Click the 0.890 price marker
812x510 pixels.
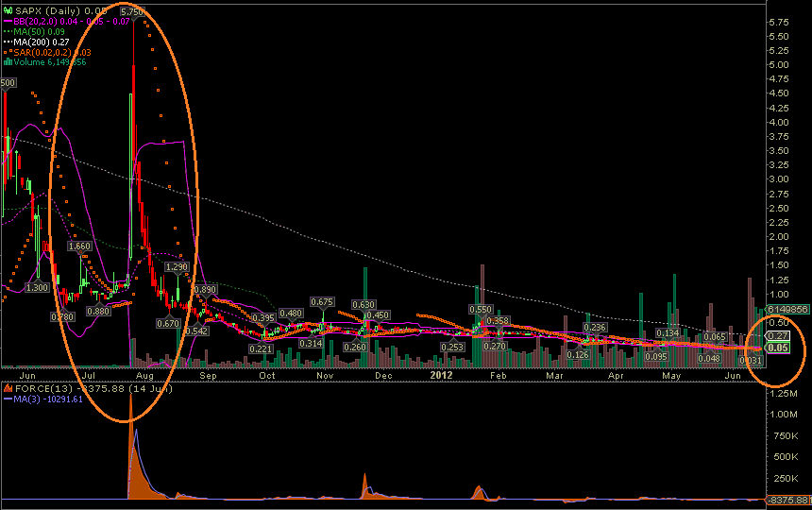tap(206, 289)
